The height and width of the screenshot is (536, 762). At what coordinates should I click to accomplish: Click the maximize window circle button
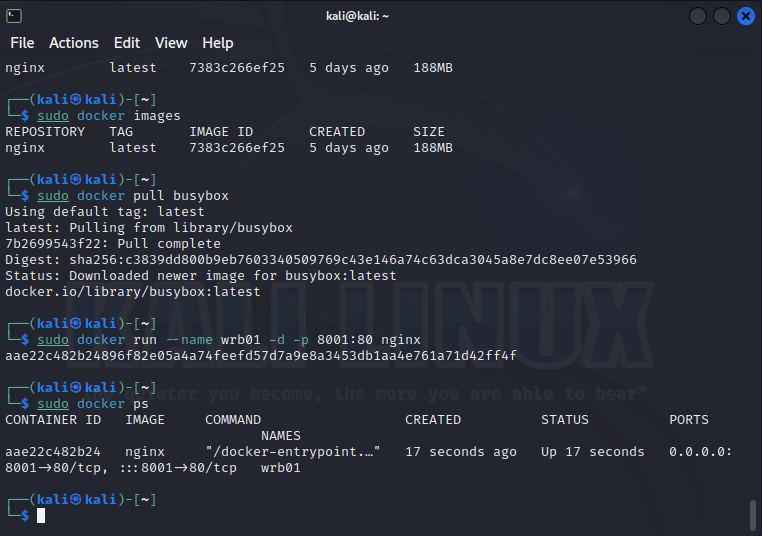[x=722, y=16]
